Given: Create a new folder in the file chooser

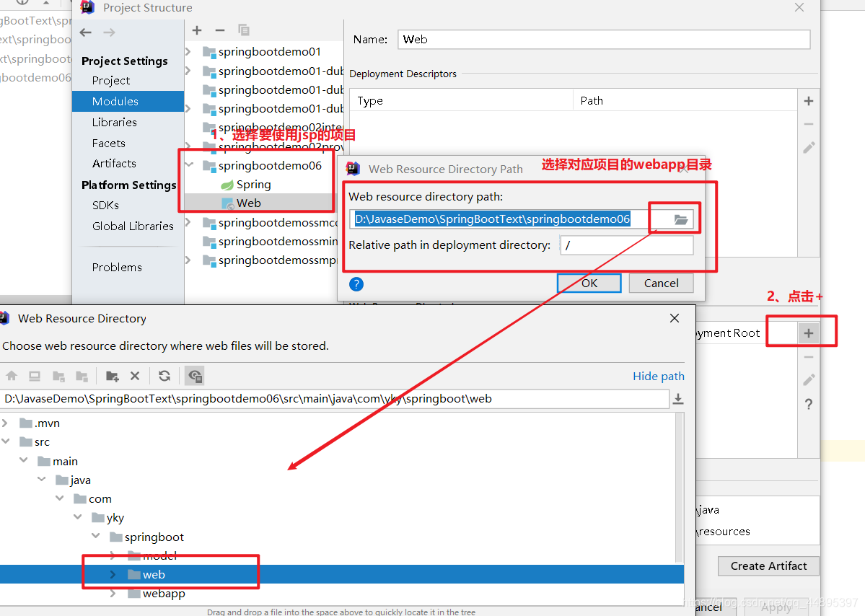Looking at the screenshot, I should (112, 376).
